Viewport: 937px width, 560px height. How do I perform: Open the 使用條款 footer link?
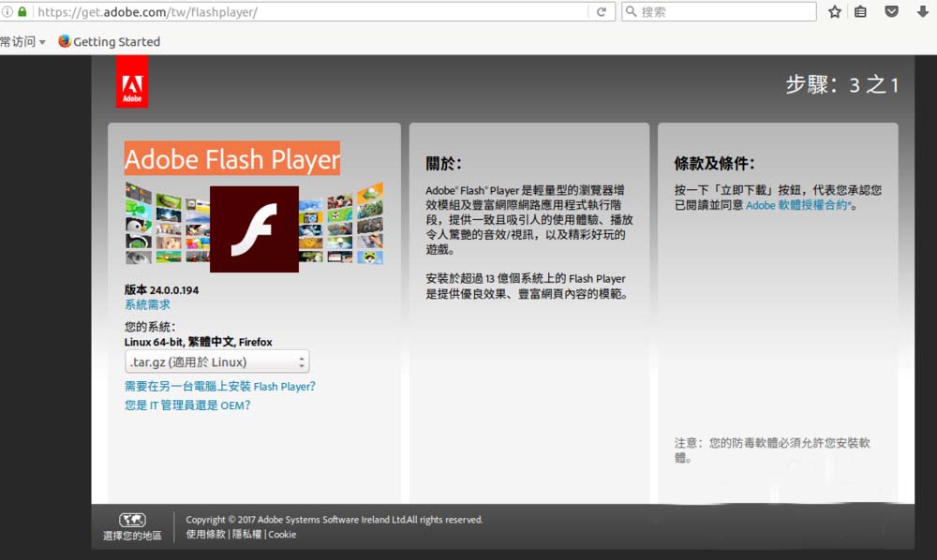tap(205, 535)
